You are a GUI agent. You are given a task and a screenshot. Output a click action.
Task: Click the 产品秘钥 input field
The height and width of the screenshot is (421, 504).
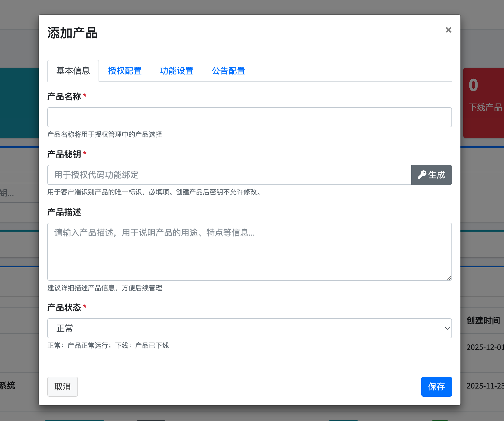[229, 175]
